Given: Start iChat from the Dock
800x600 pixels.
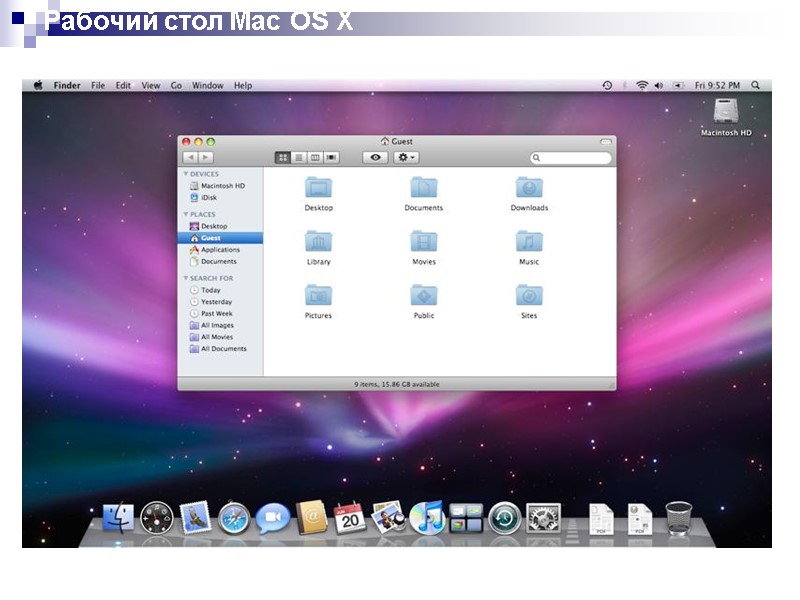Looking at the screenshot, I should [271, 518].
